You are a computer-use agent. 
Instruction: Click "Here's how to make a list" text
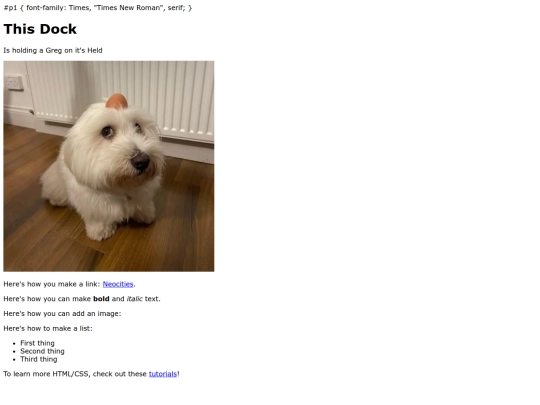click(48, 328)
